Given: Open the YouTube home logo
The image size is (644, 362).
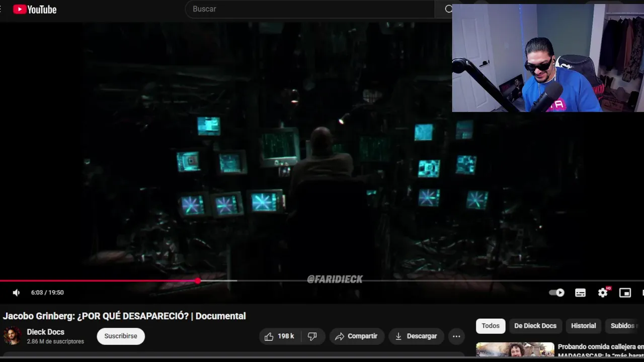Looking at the screenshot, I should (35, 9).
